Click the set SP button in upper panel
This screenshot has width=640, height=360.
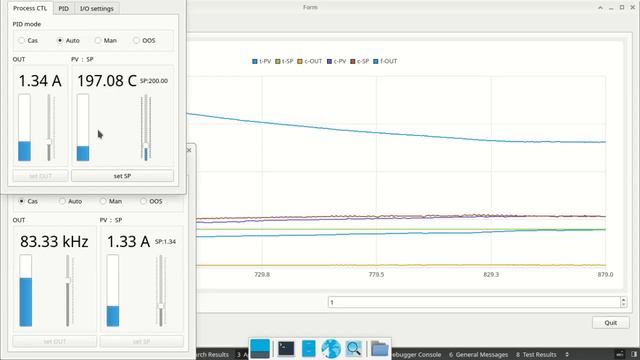[x=122, y=176]
